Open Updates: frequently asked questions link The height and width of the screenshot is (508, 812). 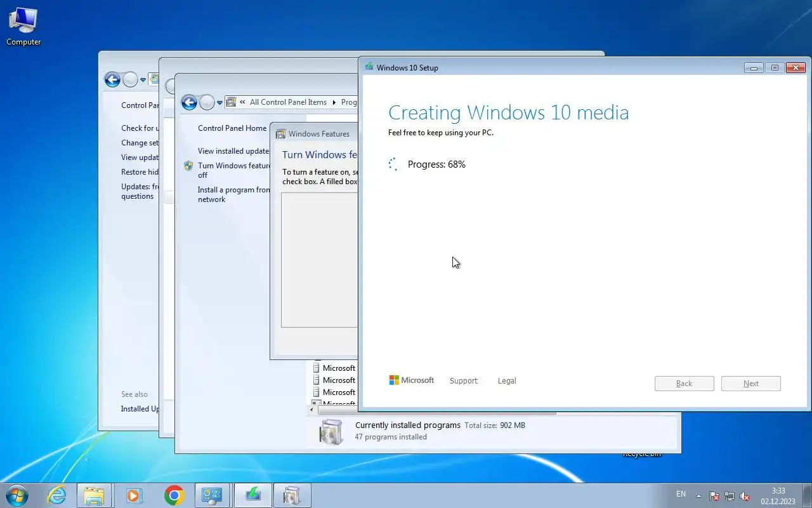[140, 191]
